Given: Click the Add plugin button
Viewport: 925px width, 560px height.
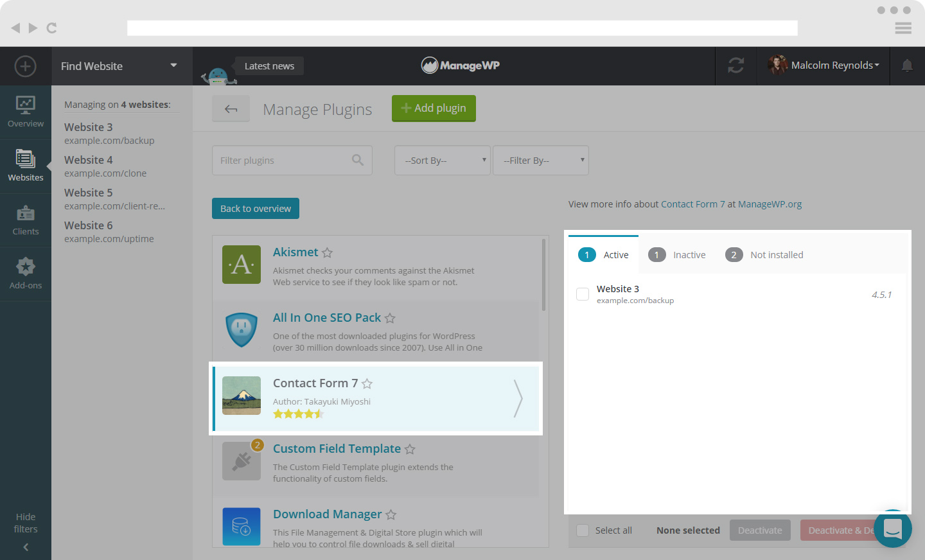Looking at the screenshot, I should click(x=434, y=109).
